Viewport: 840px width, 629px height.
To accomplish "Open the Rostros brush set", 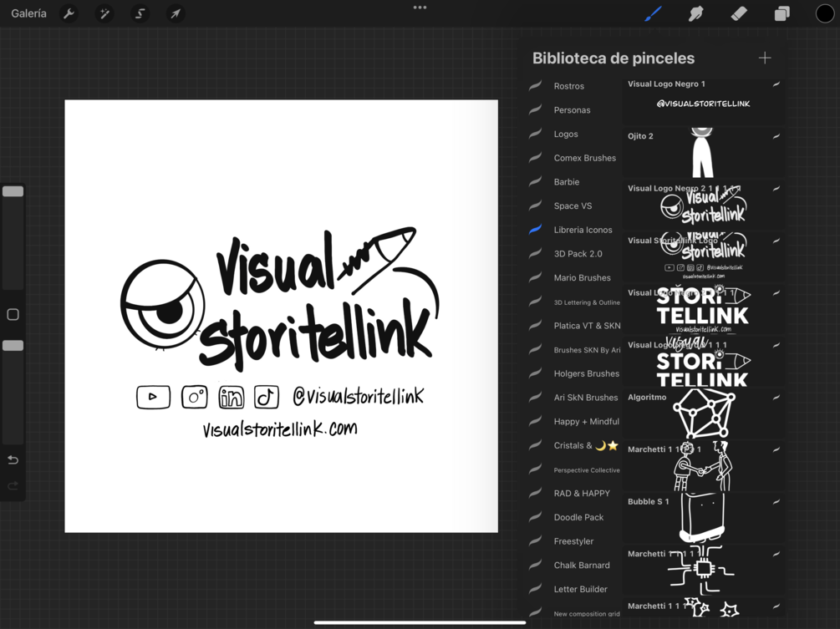I will point(573,86).
